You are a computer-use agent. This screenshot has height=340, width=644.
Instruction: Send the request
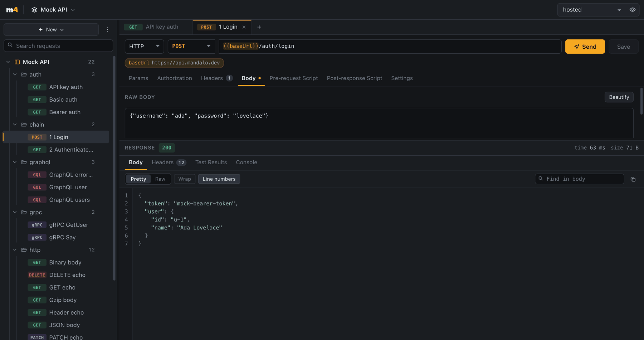(x=585, y=47)
